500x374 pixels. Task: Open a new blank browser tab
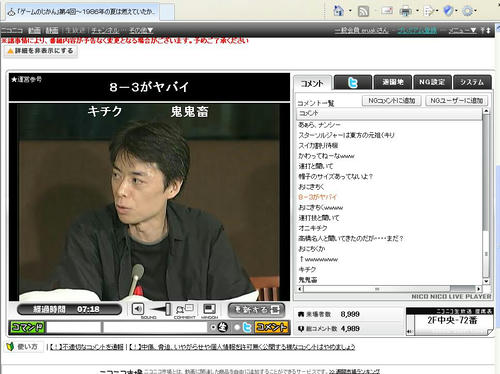click(167, 12)
